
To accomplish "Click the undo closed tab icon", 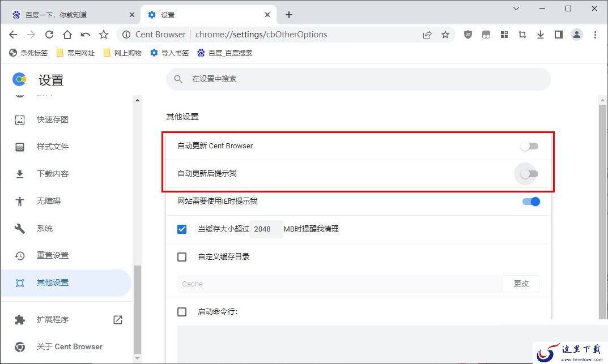I will click(x=86, y=35).
